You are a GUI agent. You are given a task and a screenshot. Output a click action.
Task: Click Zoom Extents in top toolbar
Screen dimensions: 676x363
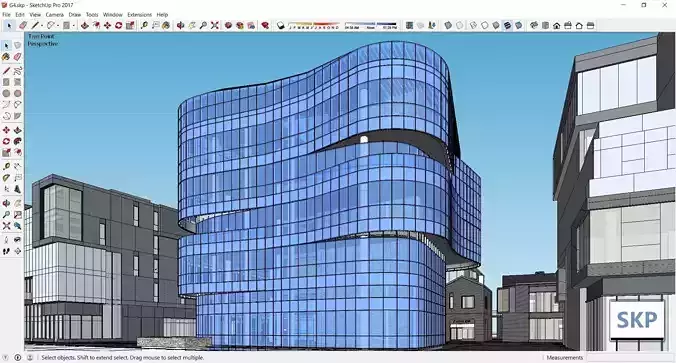click(x=215, y=26)
